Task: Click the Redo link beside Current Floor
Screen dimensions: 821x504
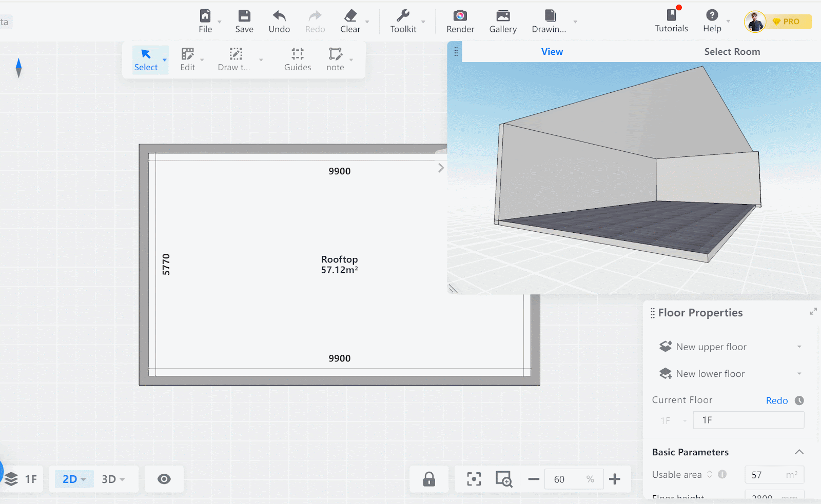Action: point(776,400)
